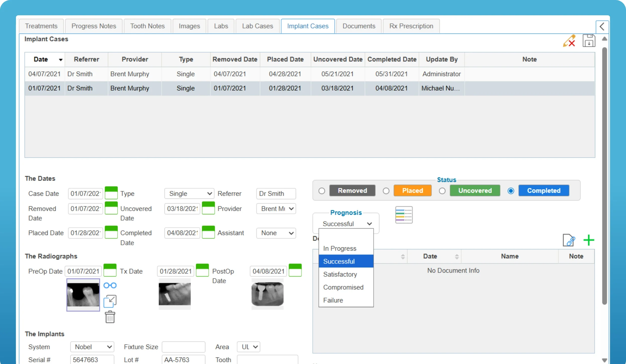Open the Case Date calendar picker
The height and width of the screenshot is (364, 626).
coord(111,193)
